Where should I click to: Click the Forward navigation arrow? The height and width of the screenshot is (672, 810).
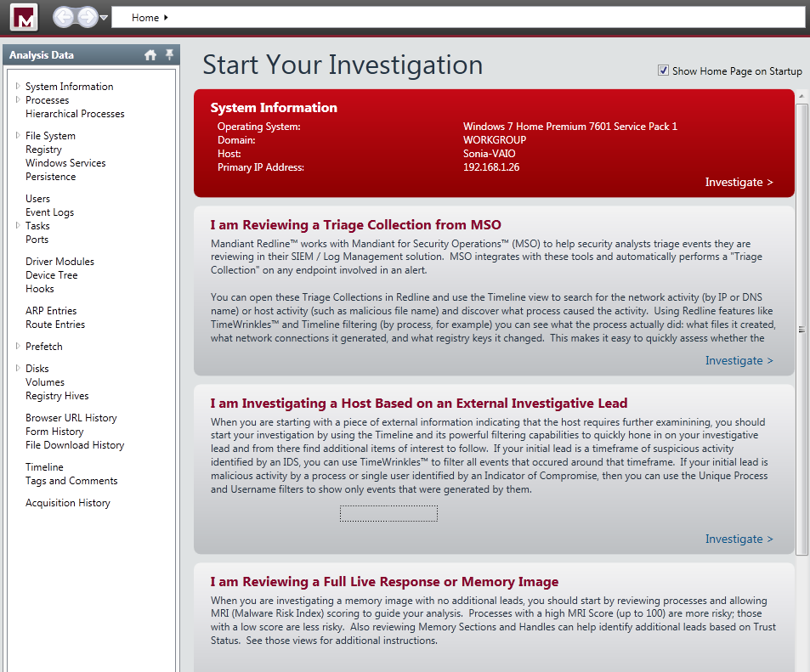[86, 17]
